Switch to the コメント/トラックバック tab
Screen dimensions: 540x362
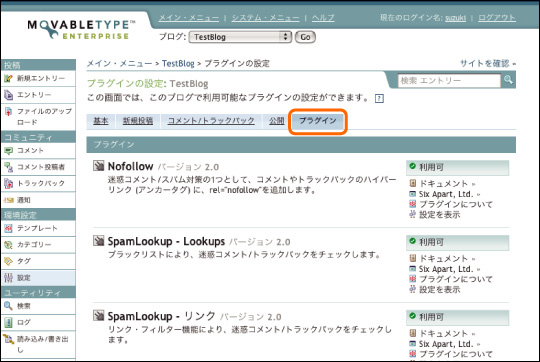(x=211, y=121)
